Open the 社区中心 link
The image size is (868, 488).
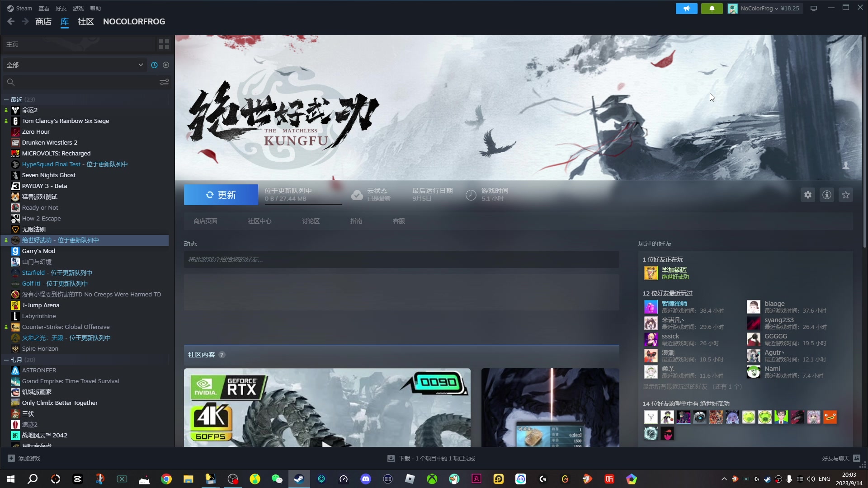point(259,221)
